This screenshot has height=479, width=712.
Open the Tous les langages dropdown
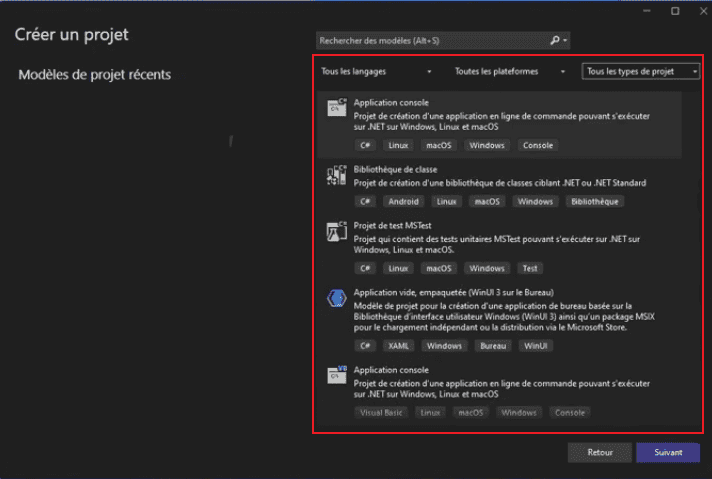pos(376,71)
